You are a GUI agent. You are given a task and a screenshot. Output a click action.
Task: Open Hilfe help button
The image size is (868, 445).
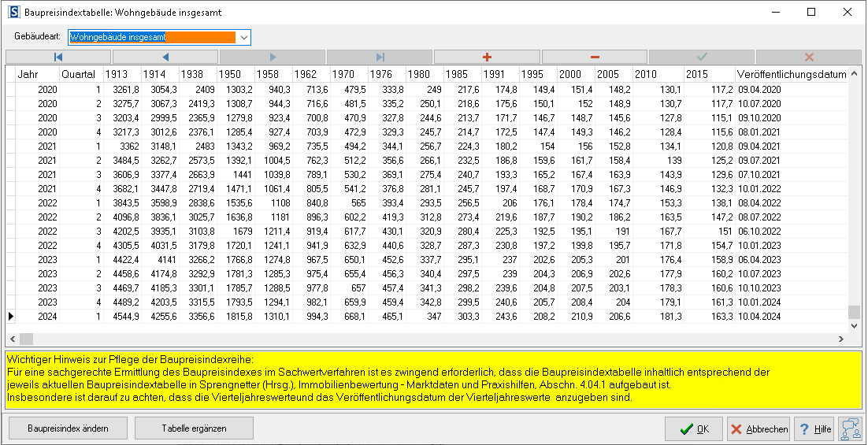pos(815,429)
